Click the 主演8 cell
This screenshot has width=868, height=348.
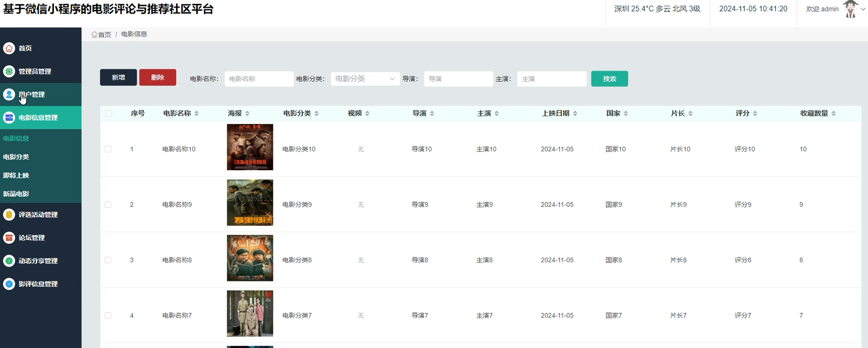tap(484, 260)
